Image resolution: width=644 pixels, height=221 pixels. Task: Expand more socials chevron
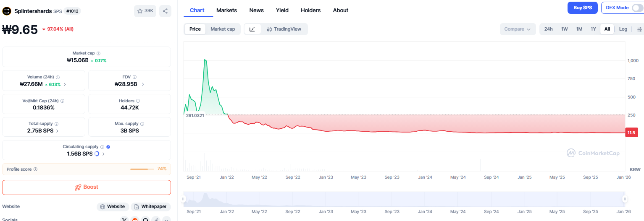coord(166,219)
